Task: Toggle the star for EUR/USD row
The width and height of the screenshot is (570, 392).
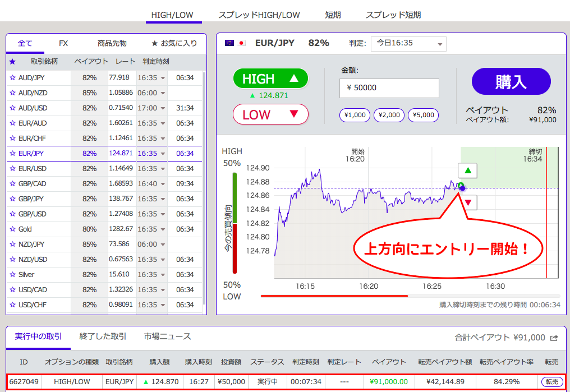Action: pyautogui.click(x=12, y=169)
